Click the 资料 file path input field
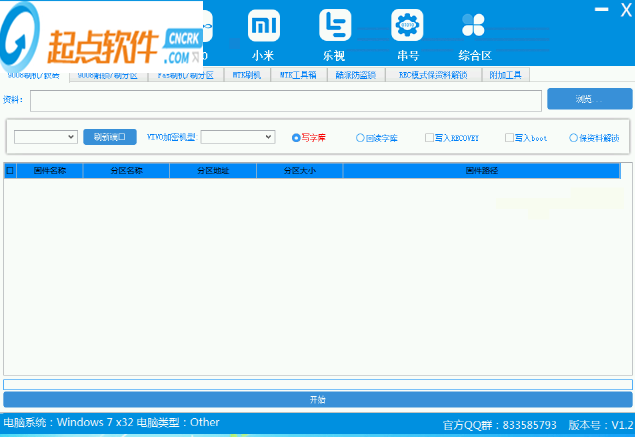 [x=286, y=101]
